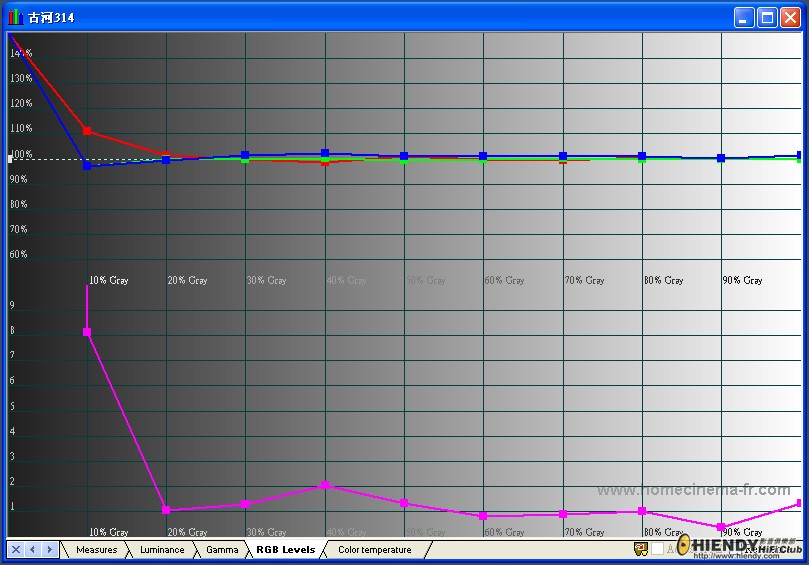The width and height of the screenshot is (809, 565).
Task: Minimize the graph window
Action: [743, 18]
